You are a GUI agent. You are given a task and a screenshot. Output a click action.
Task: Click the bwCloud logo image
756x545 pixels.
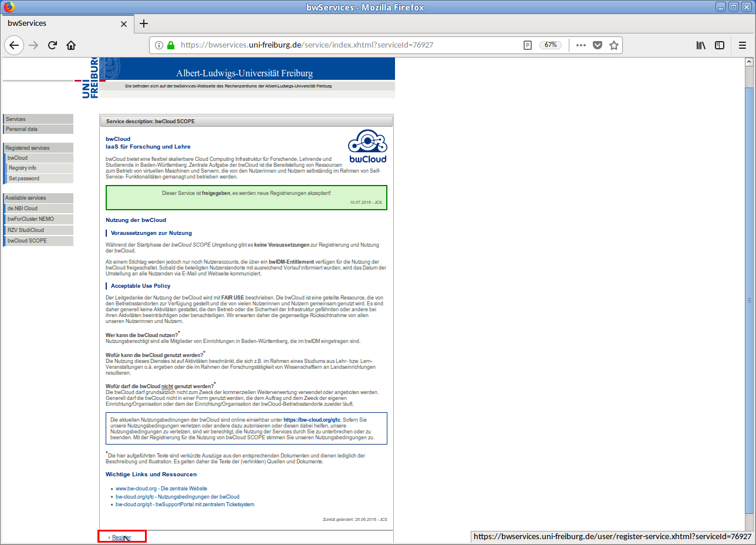367,146
